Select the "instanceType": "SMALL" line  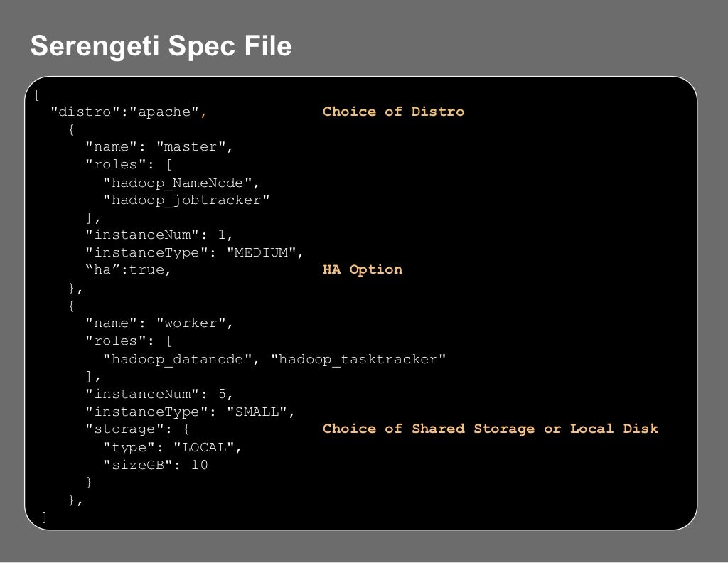pyautogui.click(x=190, y=412)
